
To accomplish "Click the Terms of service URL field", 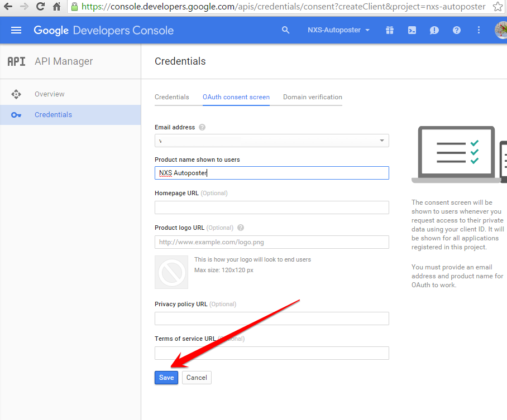I will 271,353.
